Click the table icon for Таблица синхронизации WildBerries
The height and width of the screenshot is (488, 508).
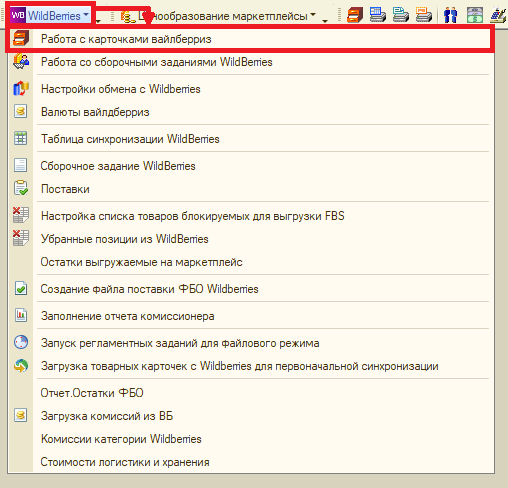(x=21, y=138)
